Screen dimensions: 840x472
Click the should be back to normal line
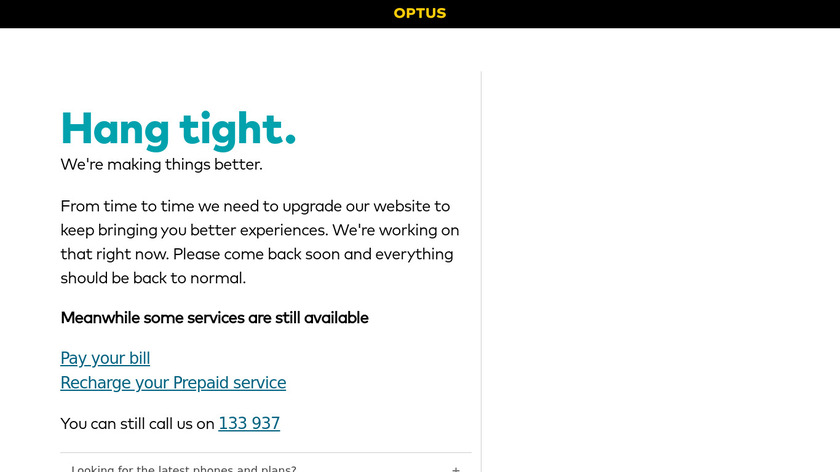click(x=153, y=278)
